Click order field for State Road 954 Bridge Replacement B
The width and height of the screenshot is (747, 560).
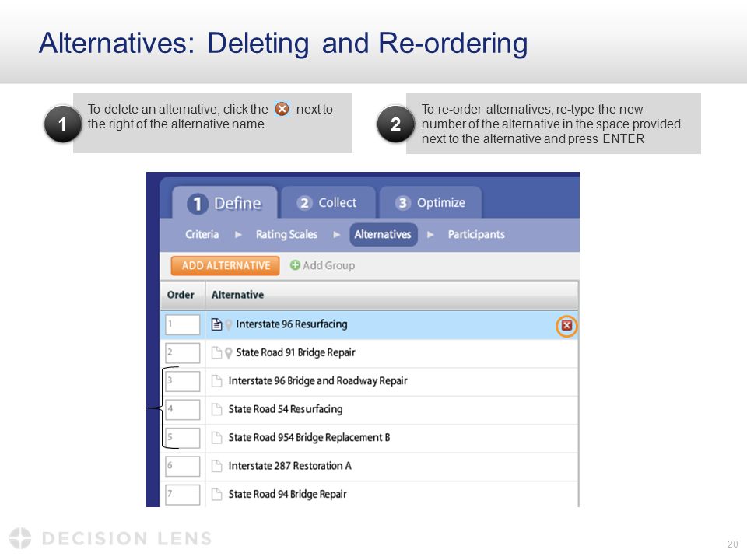coord(182,438)
